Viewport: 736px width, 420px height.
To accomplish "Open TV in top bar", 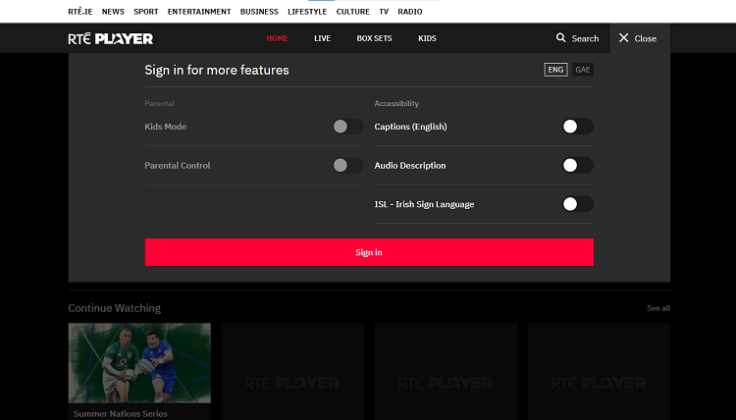I will pos(384,12).
